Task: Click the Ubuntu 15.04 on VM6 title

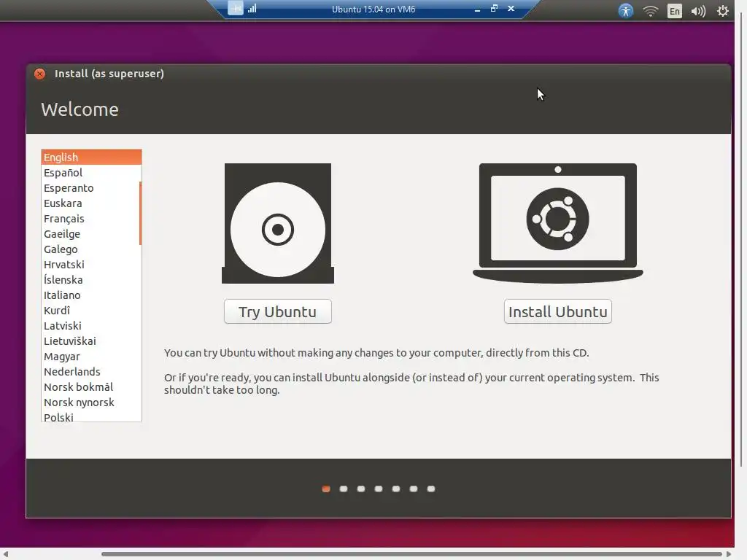Action: 373,9
